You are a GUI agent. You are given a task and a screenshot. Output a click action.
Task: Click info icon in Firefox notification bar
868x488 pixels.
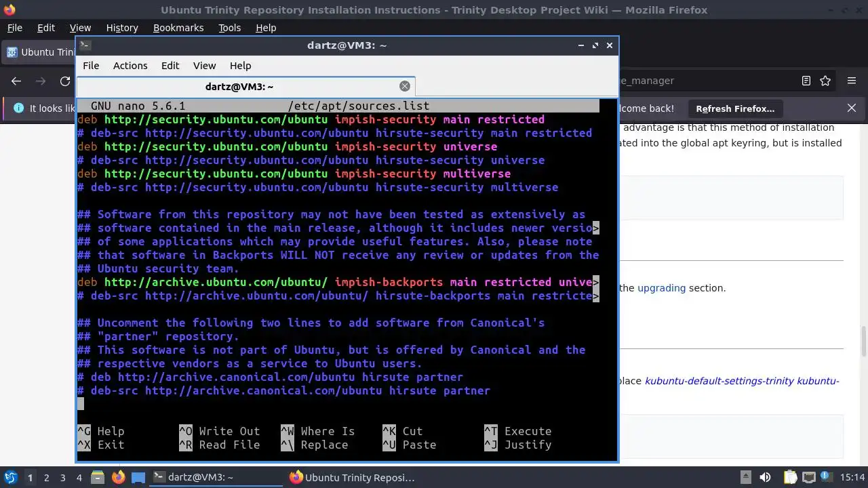pos(18,108)
